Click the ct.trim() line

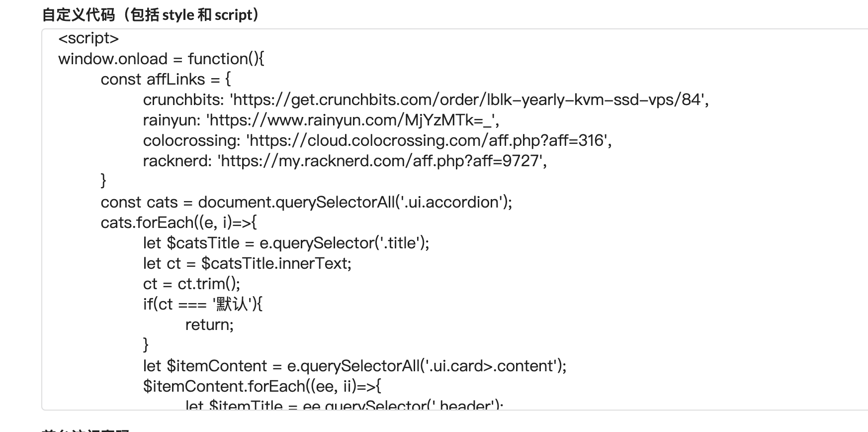point(191,284)
